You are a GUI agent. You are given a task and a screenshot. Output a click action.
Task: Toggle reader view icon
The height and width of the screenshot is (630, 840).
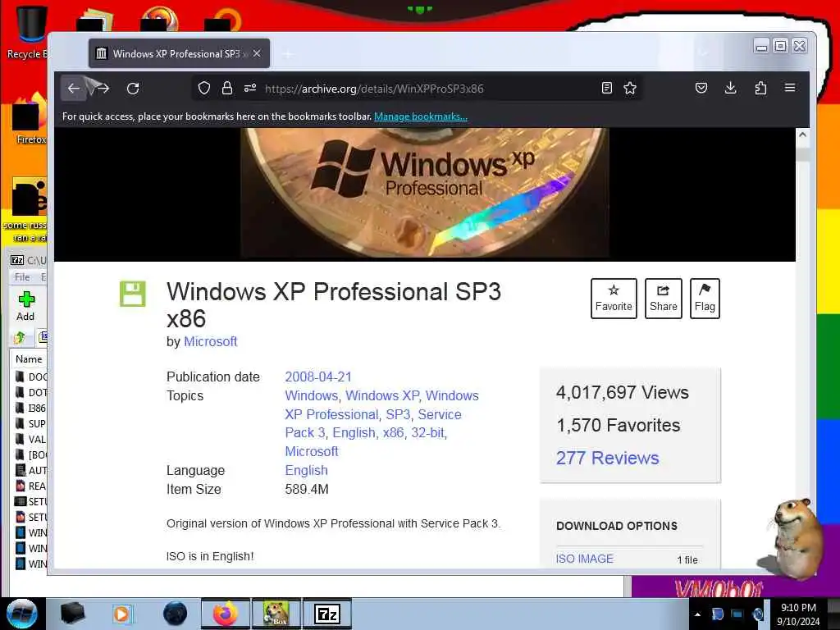coord(607,89)
